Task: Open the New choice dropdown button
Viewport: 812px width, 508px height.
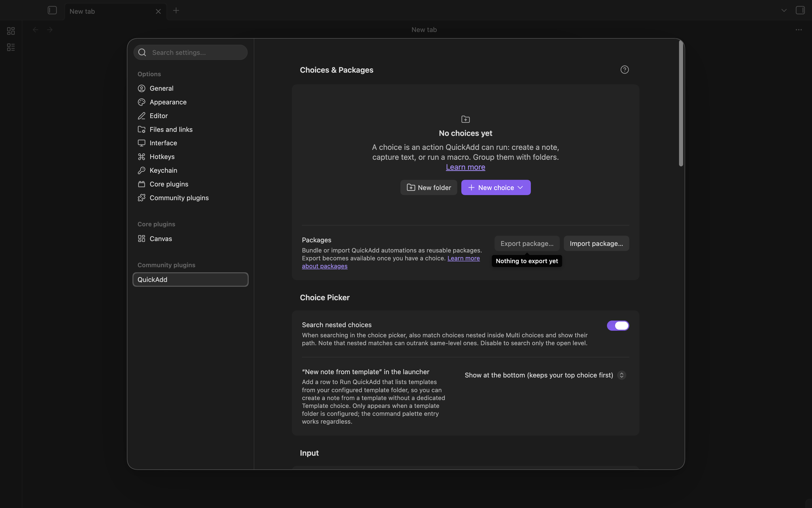Action: coord(496,187)
